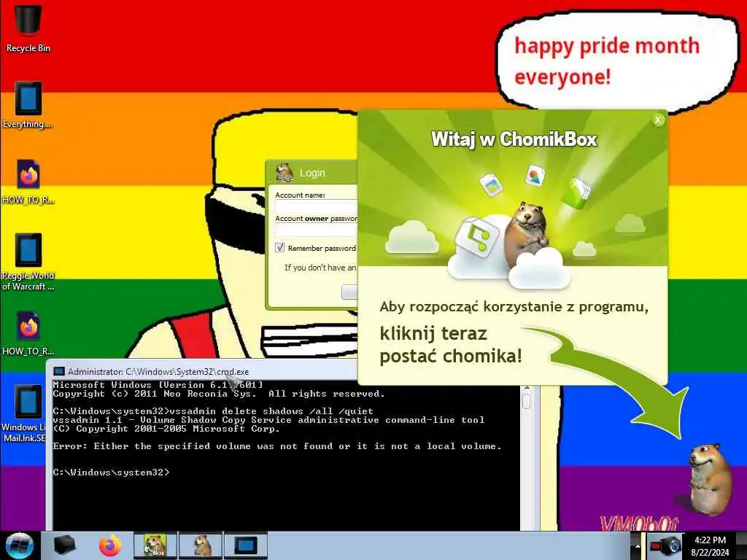Click the cmd.exe title bar icon

coord(59,371)
